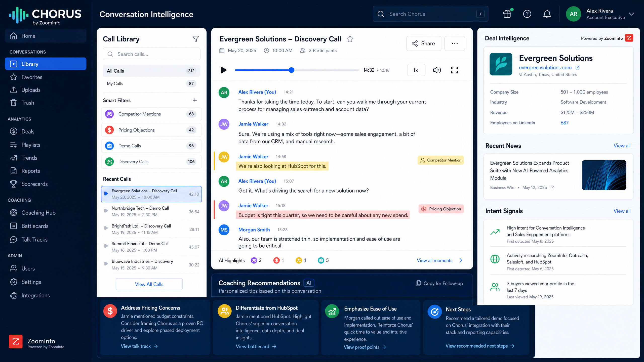The image size is (644, 362).
Task: Click in the Search Chorus field
Action: (430, 14)
